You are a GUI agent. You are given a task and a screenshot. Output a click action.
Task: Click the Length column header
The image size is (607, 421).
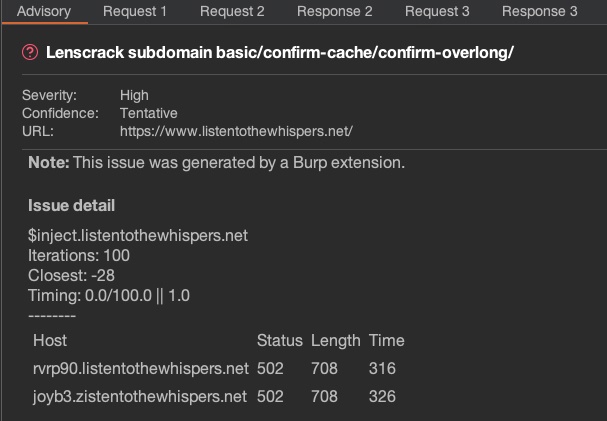click(x=336, y=341)
